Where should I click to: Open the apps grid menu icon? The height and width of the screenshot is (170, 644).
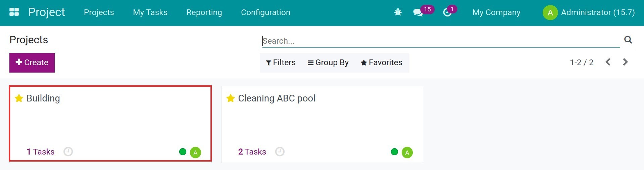click(x=14, y=12)
